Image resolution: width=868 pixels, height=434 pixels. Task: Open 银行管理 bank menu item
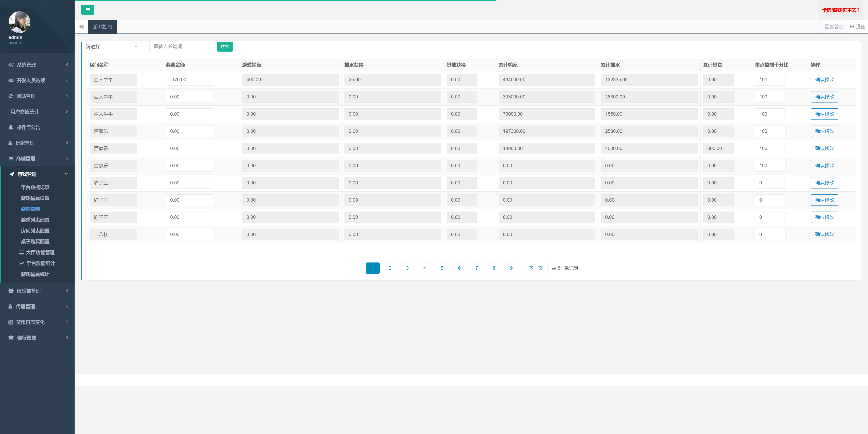[x=26, y=338]
